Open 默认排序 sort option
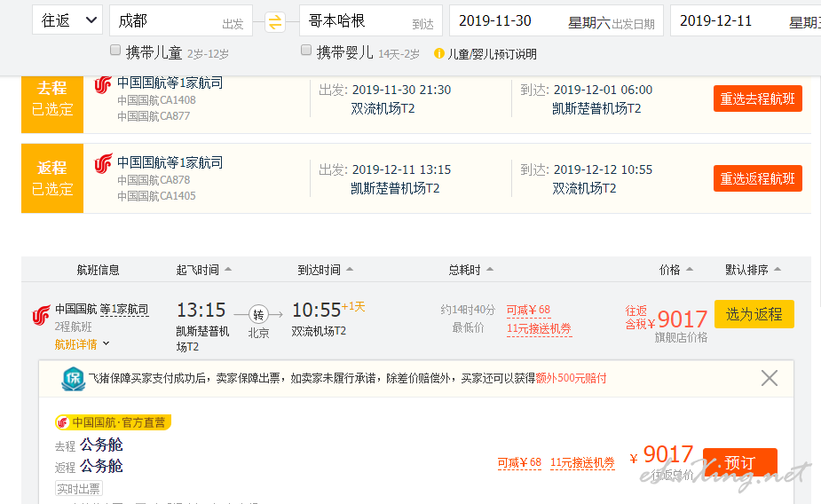The width and height of the screenshot is (821, 504). (x=753, y=270)
